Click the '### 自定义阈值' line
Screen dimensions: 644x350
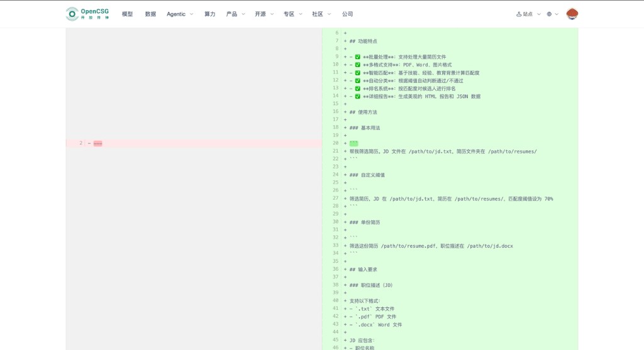[x=367, y=175]
